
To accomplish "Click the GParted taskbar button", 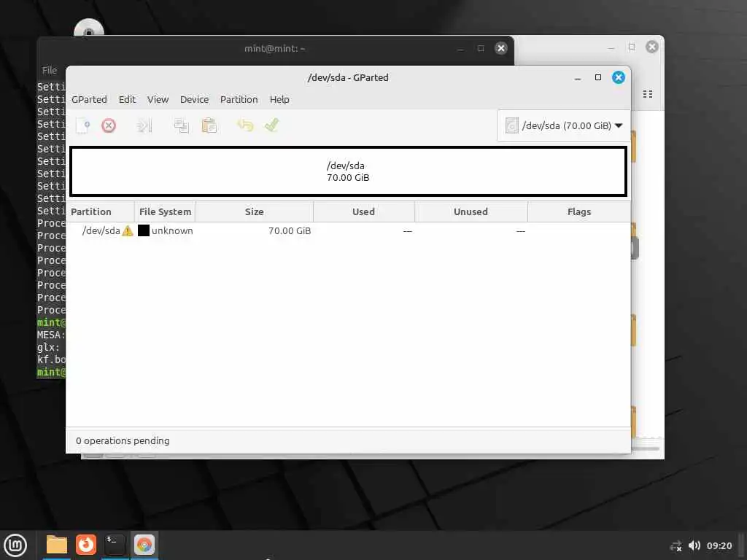I will 144,545.
